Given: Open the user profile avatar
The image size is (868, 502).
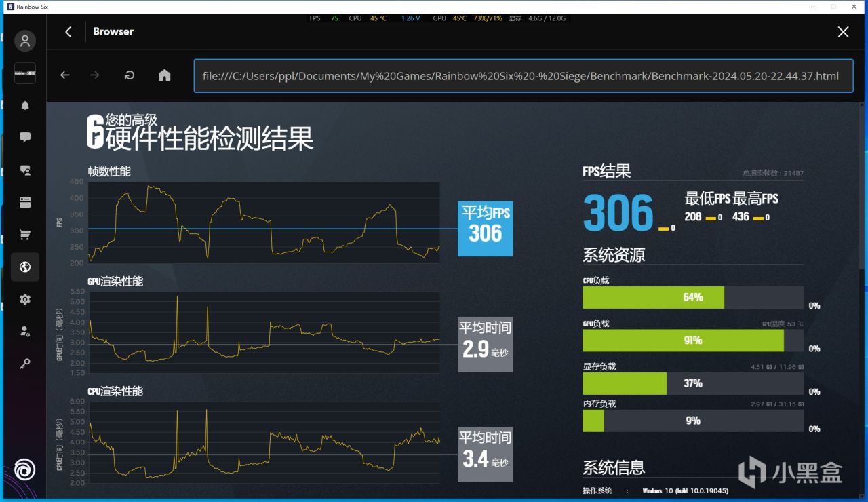Looking at the screenshot, I should [25, 41].
